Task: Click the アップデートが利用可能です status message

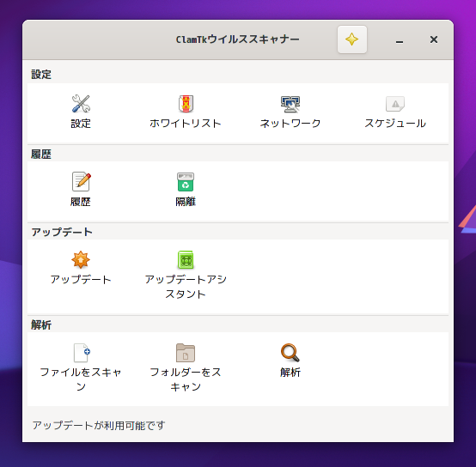Action: pos(99,425)
